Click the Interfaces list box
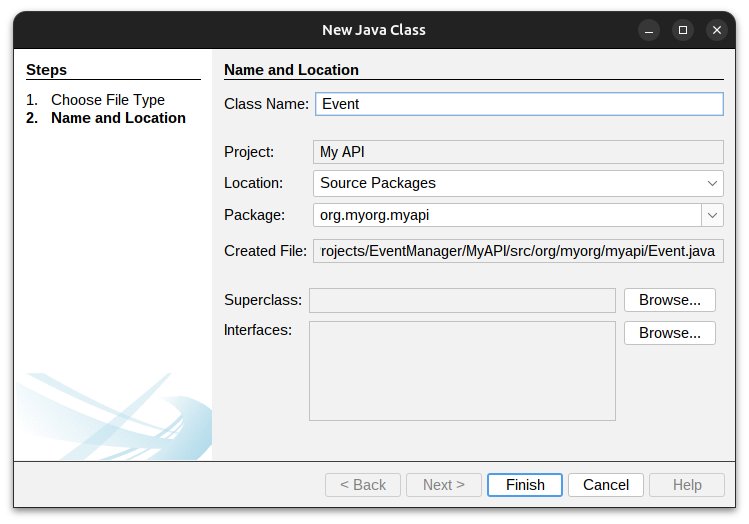Image resolution: width=749 pixels, height=524 pixels. tap(462, 370)
